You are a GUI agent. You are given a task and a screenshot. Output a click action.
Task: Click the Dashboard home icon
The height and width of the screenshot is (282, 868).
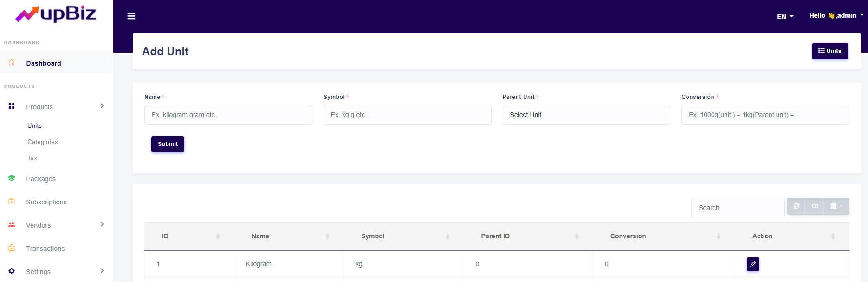[12, 63]
